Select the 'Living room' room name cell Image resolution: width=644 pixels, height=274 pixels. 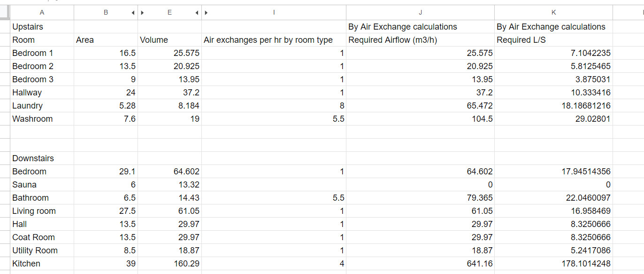tap(42, 211)
